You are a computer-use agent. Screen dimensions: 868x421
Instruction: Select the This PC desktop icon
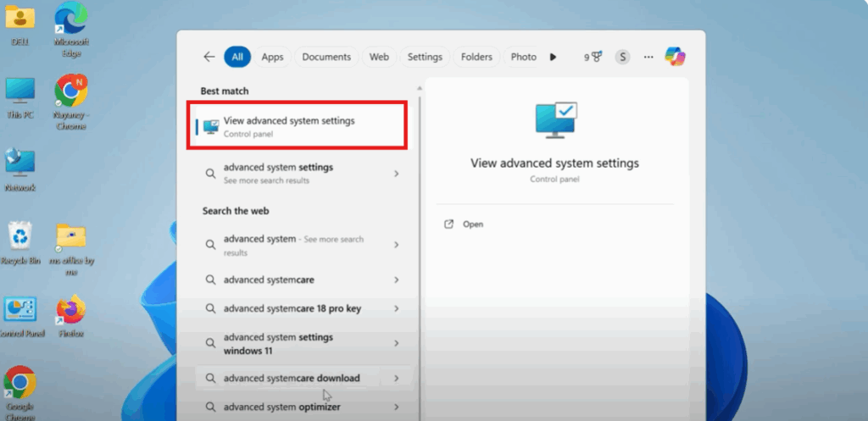(x=20, y=98)
